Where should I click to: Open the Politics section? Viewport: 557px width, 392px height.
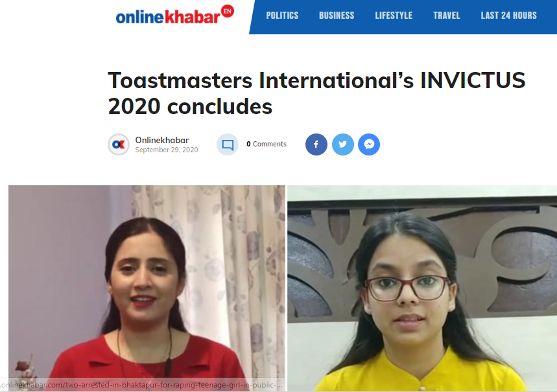coord(282,16)
